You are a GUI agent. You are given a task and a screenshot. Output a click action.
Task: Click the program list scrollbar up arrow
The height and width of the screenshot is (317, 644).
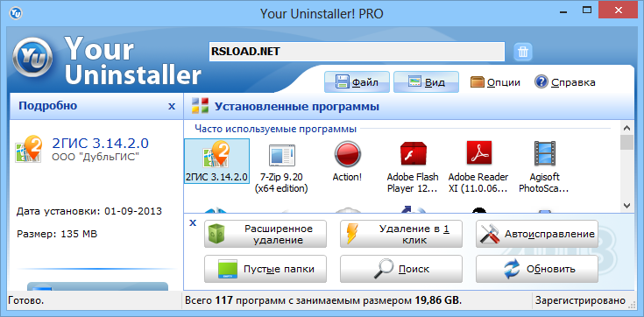[x=626, y=128]
